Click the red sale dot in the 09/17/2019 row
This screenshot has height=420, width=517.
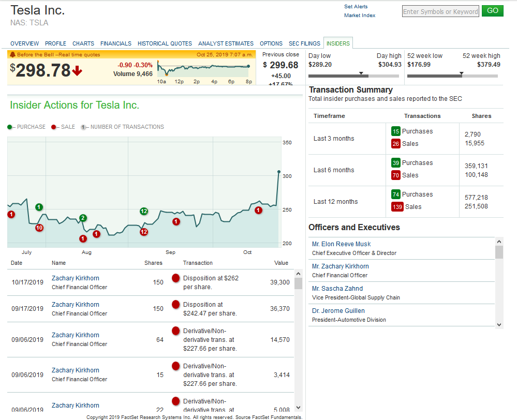pyautogui.click(x=176, y=304)
